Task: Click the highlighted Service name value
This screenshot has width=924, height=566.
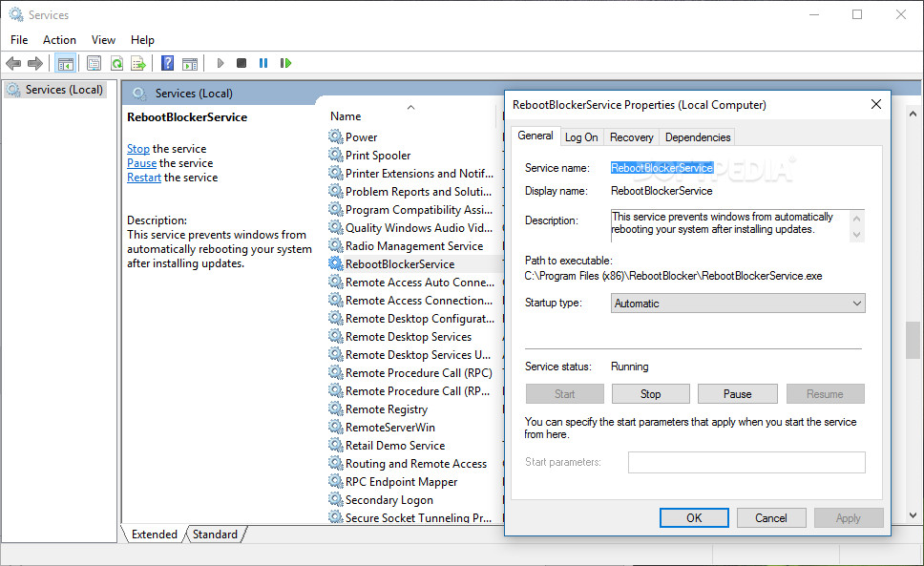Action: [661, 168]
